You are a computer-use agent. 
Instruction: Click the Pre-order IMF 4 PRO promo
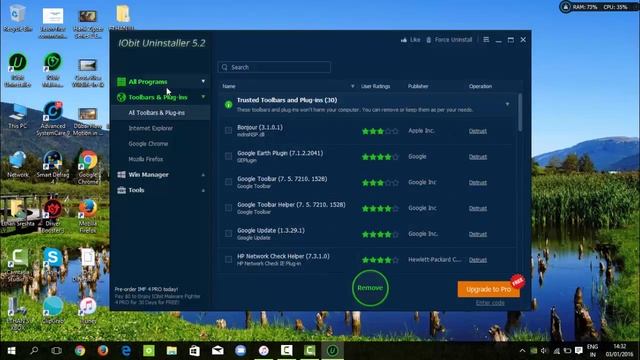click(157, 296)
